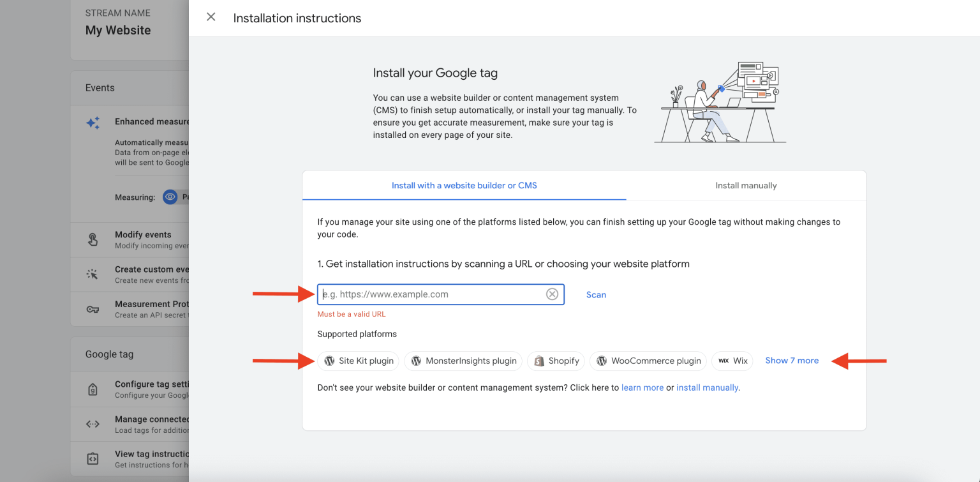Open View tag instructions row

[130, 458]
